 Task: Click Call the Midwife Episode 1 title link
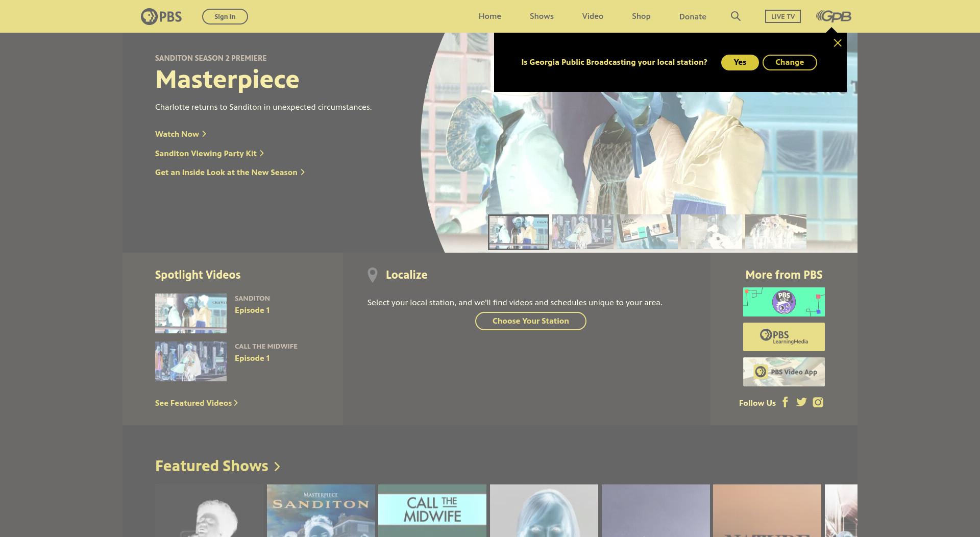point(252,358)
